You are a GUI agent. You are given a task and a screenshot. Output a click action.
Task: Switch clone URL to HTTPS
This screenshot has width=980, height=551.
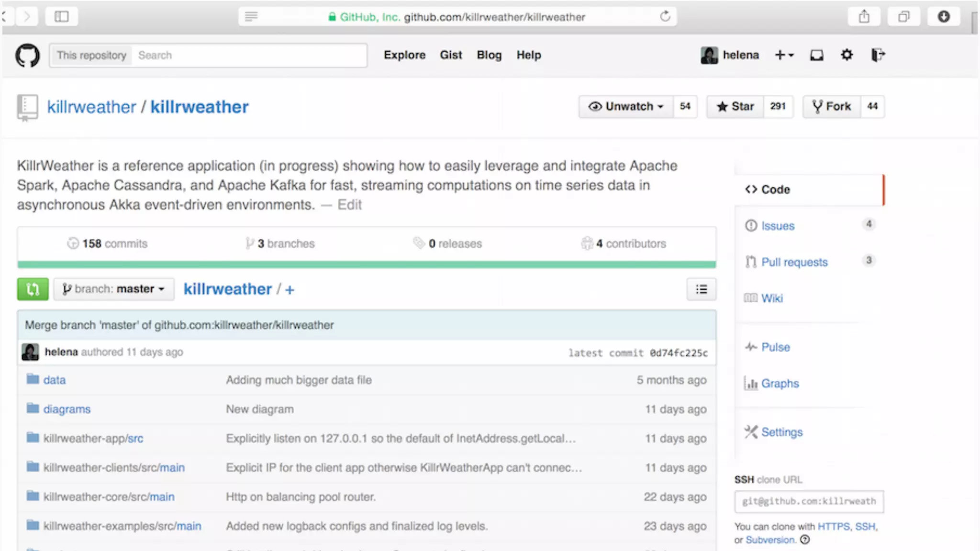click(x=833, y=527)
